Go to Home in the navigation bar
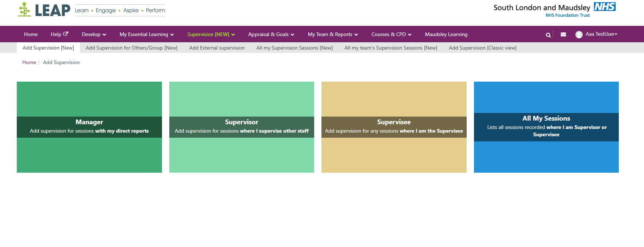The height and width of the screenshot is (247, 644). coord(31,34)
